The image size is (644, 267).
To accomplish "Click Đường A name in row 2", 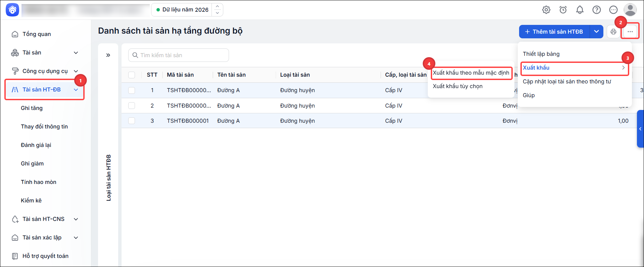I will tap(228, 106).
